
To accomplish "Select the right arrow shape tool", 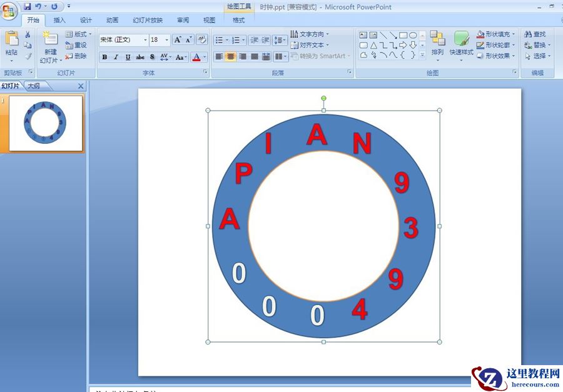I will point(403,45).
